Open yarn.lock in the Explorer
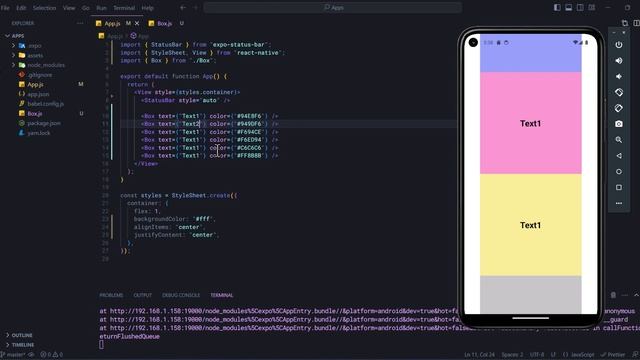Viewport: 640px width, 360px height. pyautogui.click(x=39, y=133)
